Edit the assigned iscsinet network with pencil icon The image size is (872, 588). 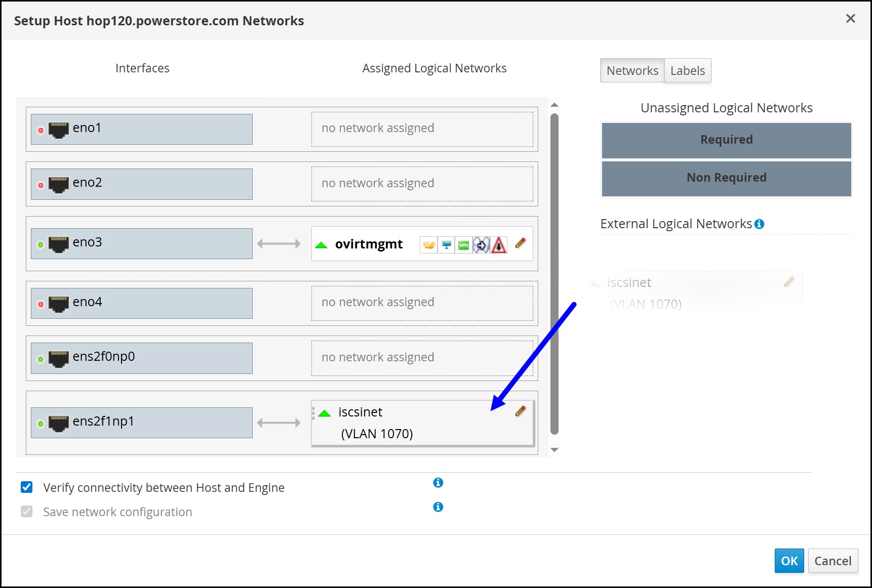[521, 411]
